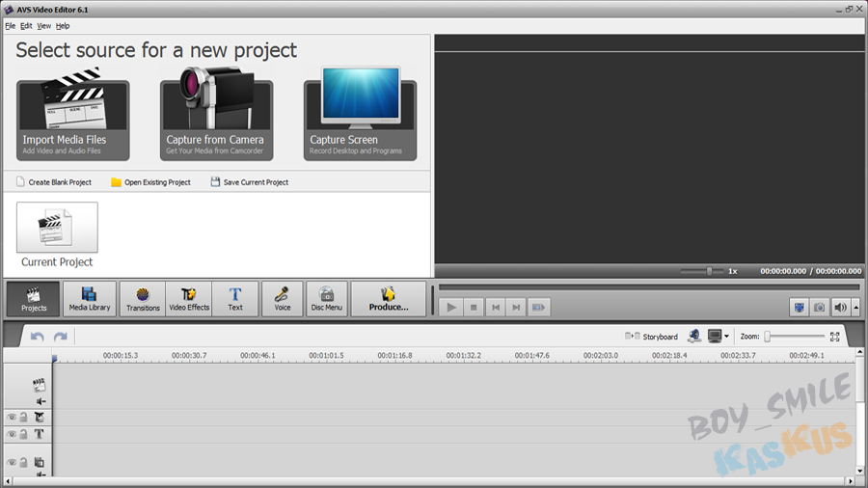Click timeline vertical scrollbar down arrow
The width and height of the screenshot is (868, 488).
859,472
